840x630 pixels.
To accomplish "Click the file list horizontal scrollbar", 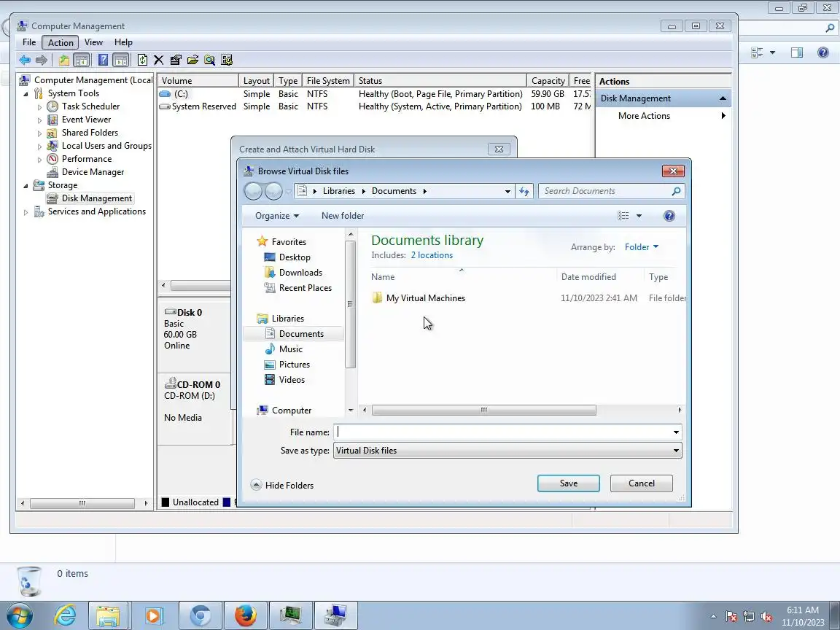I will pos(483,411).
